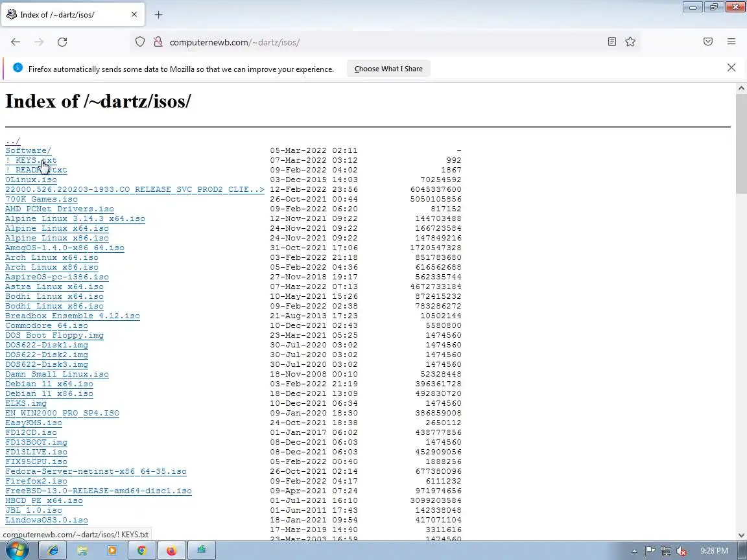This screenshot has height=560, width=747.
Task: Open the muted volume tray icon
Action: point(682,551)
